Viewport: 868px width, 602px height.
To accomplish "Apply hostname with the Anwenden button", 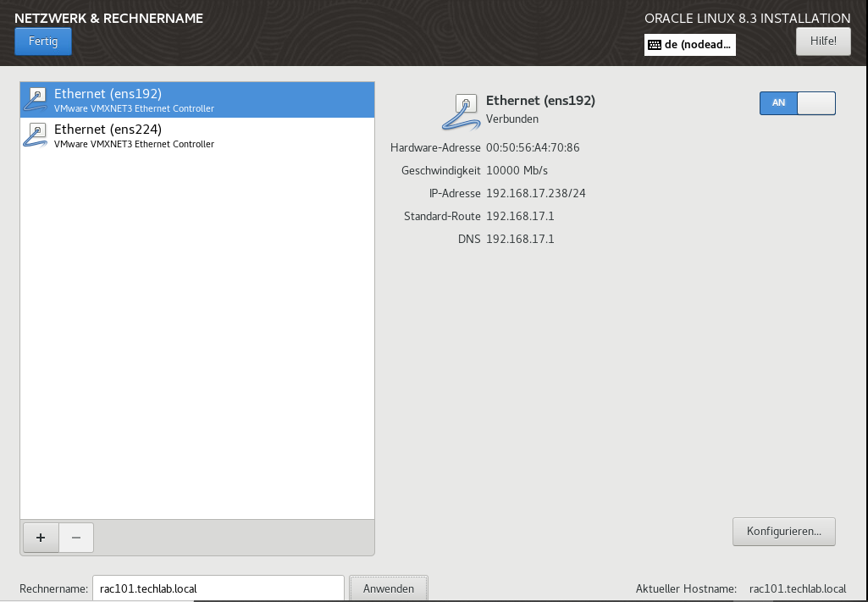I will (389, 588).
